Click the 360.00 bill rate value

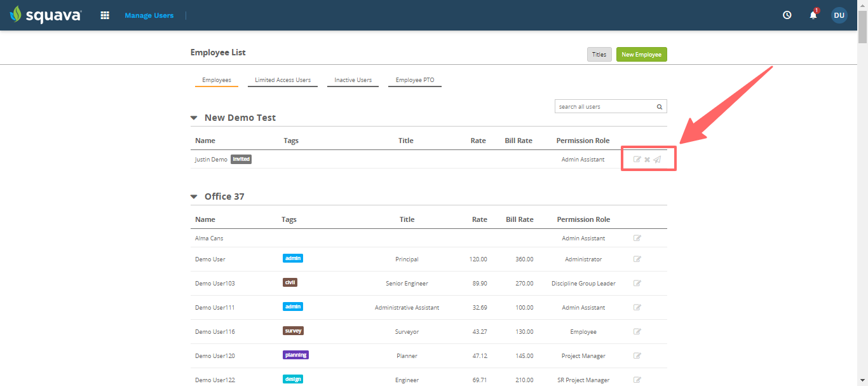tap(524, 259)
